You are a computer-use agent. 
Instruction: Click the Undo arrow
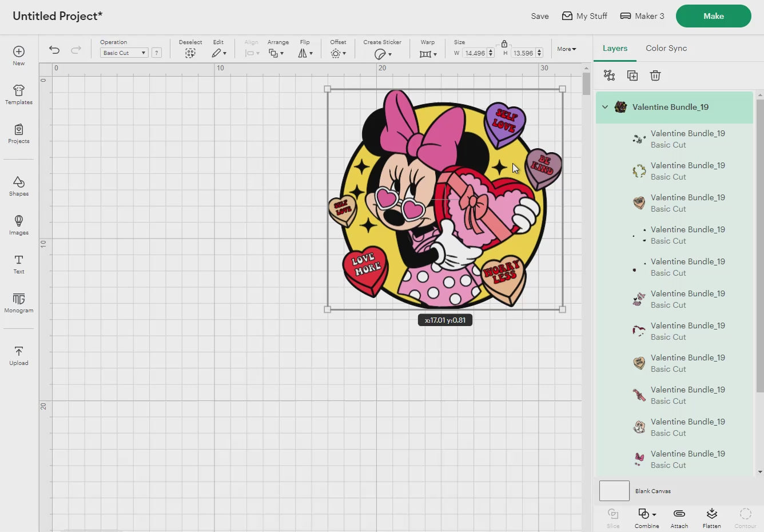[x=54, y=50]
